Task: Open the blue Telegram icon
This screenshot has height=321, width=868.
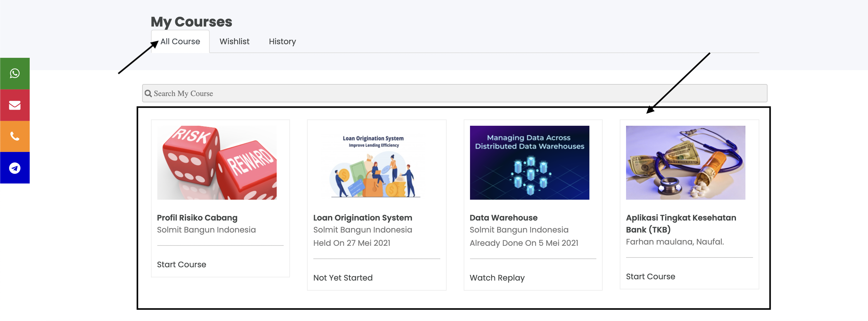Action: pyautogui.click(x=15, y=167)
